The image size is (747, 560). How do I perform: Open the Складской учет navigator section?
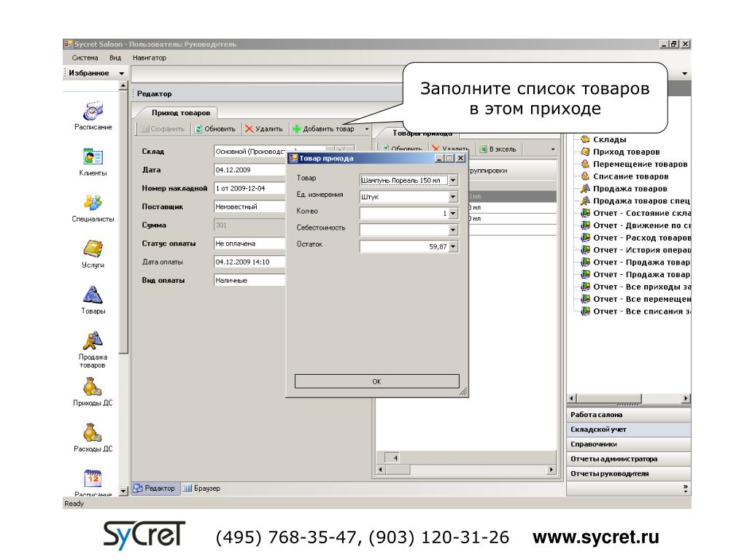click(x=628, y=429)
